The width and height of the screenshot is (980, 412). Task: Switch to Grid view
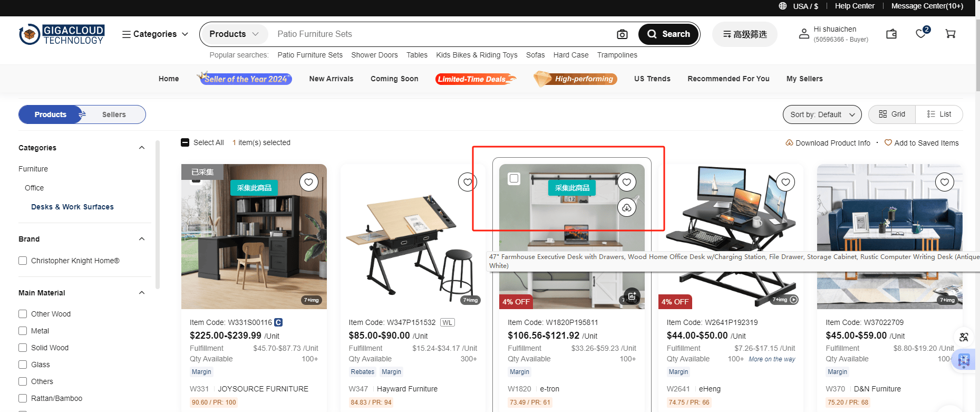(892, 114)
